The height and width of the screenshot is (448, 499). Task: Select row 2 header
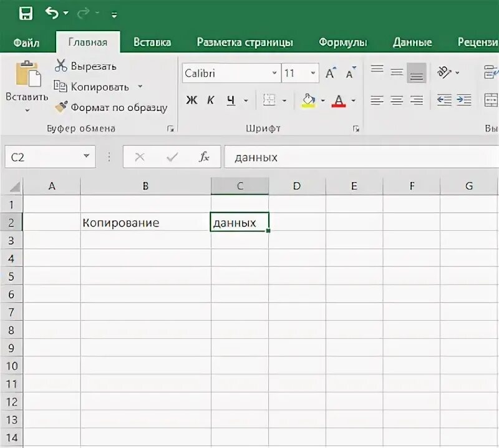pos(11,222)
